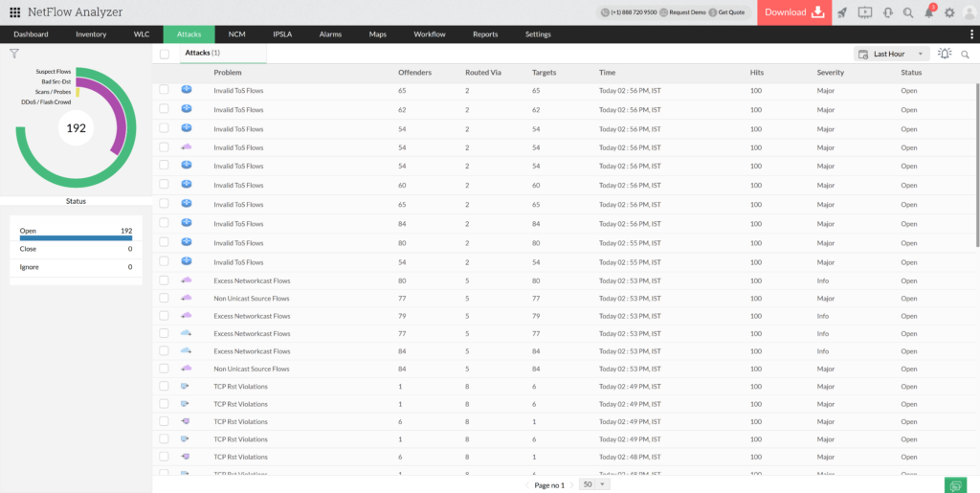Image resolution: width=980 pixels, height=493 pixels.
Task: Click the red Download button
Action: tap(793, 12)
